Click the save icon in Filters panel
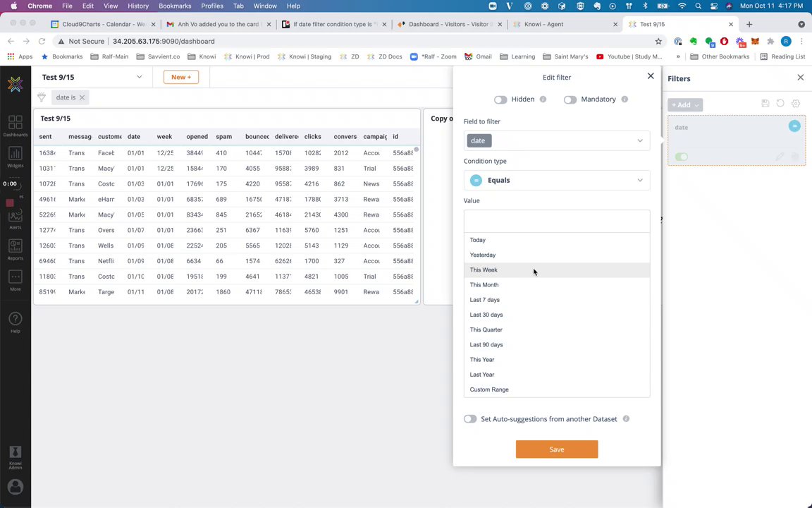This screenshot has height=508, width=812. [x=765, y=104]
